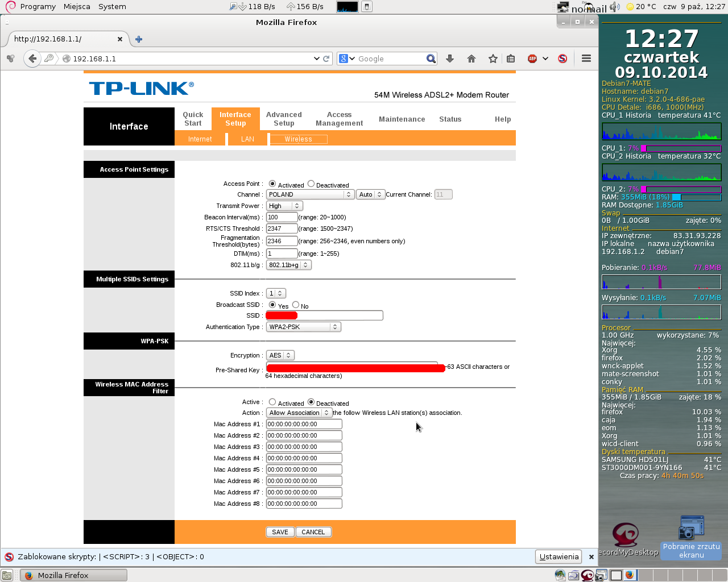Reload the router page
The image size is (728, 582).
coord(326,59)
